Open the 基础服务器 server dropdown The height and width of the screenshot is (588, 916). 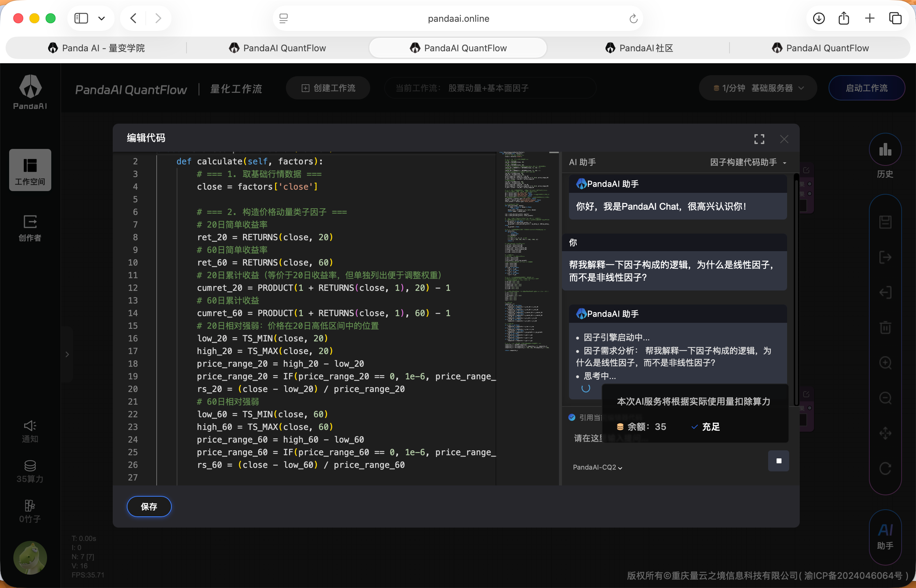[x=778, y=88]
